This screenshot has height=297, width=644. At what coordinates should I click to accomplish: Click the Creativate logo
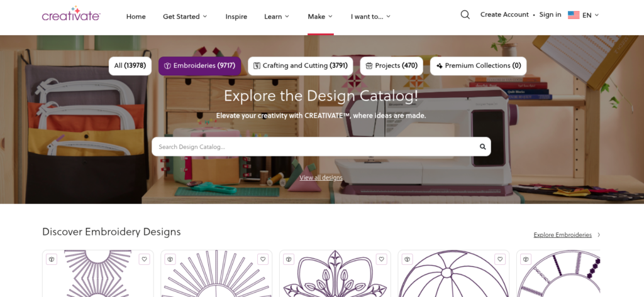71,14
